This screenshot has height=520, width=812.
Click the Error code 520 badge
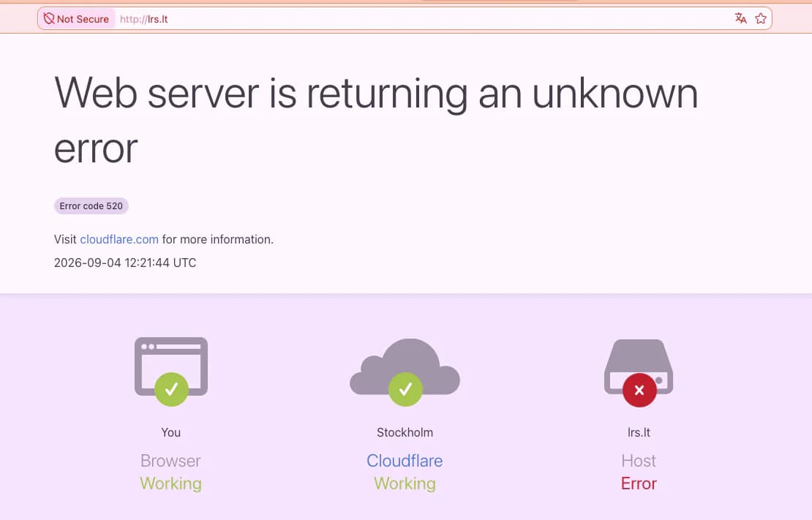click(x=91, y=206)
